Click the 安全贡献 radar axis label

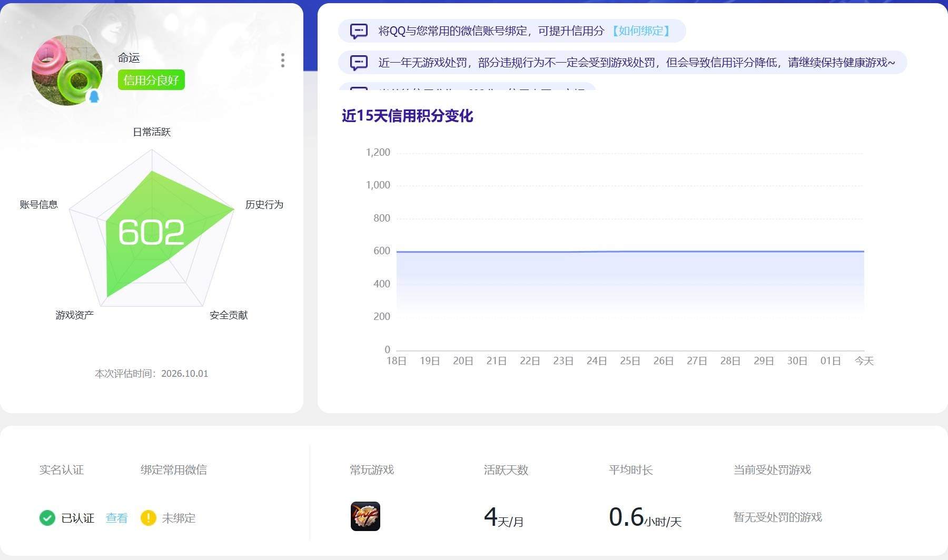pos(229,315)
